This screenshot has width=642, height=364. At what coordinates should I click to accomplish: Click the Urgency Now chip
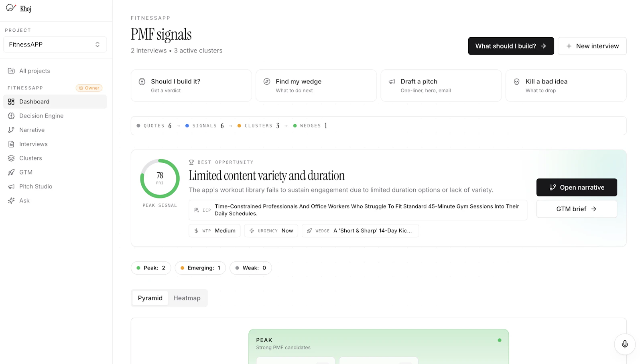click(x=271, y=231)
